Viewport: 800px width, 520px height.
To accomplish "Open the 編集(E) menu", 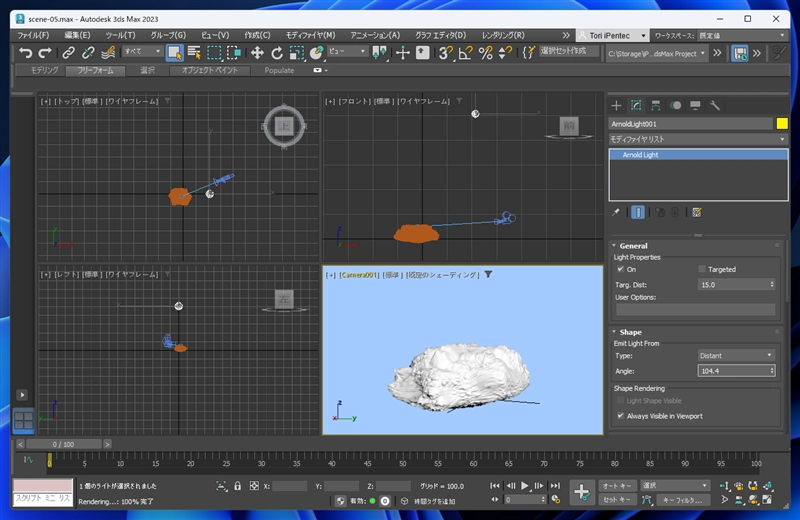I will pyautogui.click(x=78, y=35).
